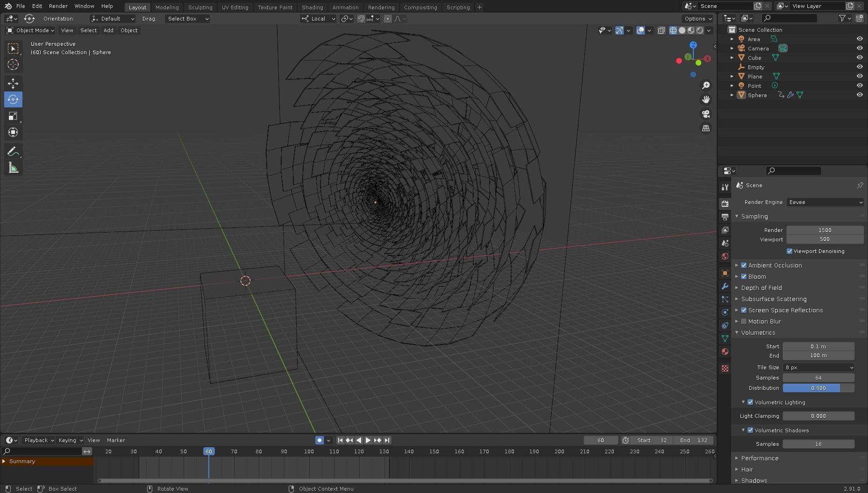Click the frame 60 playhead marker

[209, 451]
